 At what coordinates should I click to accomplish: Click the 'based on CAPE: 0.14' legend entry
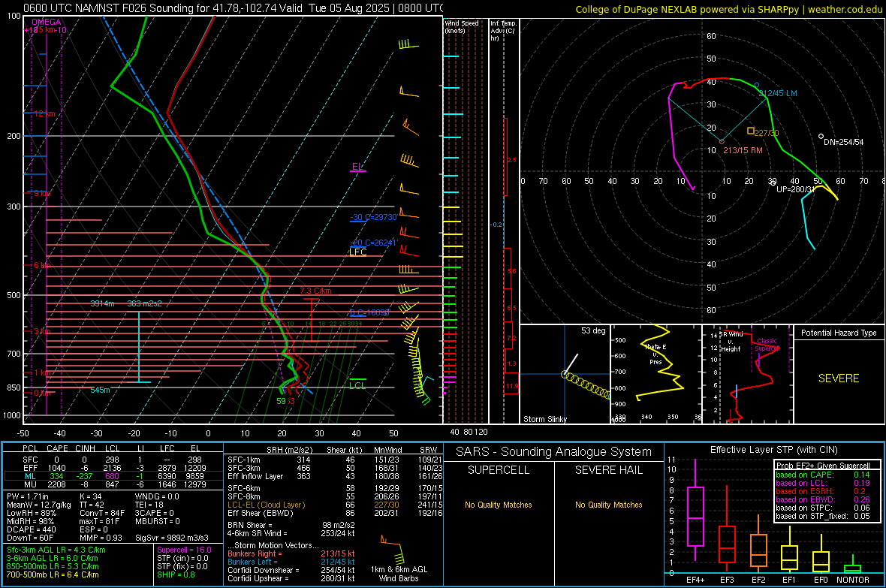coord(823,475)
